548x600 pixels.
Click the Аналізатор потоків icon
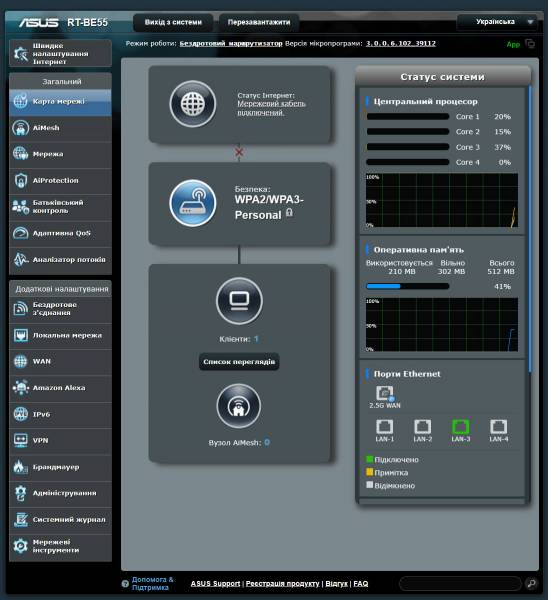(21, 259)
